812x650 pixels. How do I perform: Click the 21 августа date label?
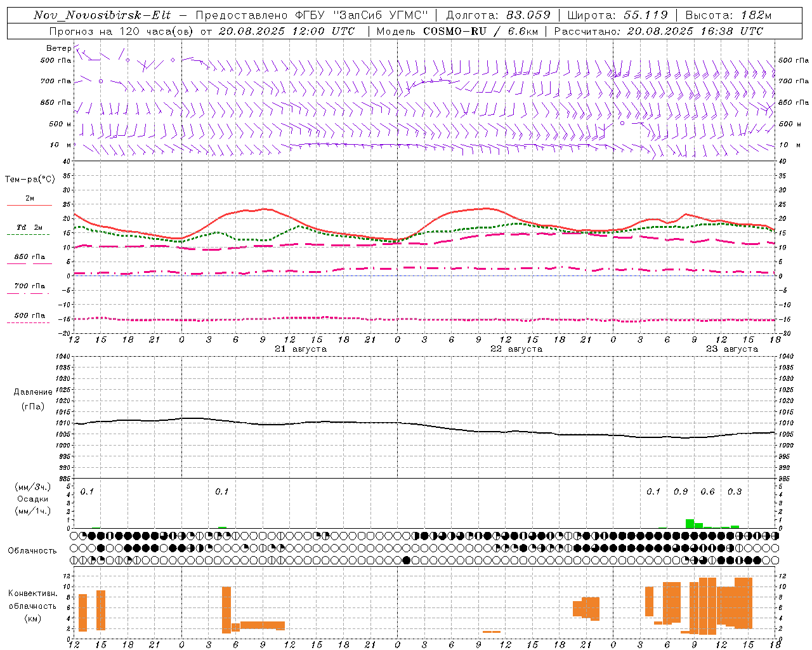click(301, 349)
